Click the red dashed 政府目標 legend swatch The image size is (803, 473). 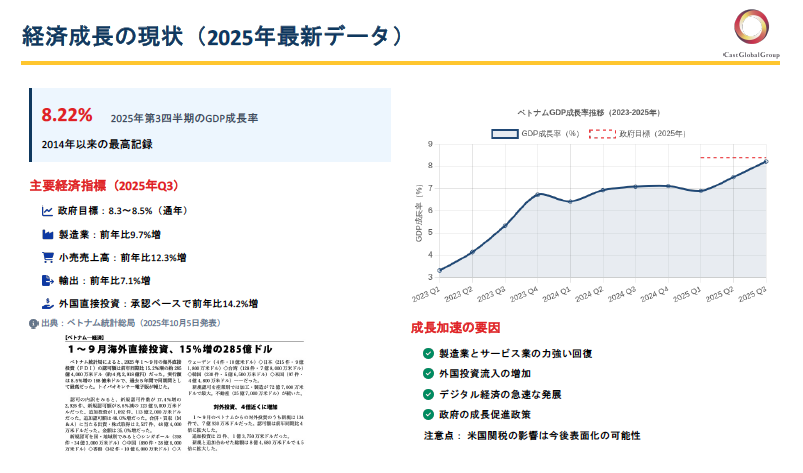602,134
